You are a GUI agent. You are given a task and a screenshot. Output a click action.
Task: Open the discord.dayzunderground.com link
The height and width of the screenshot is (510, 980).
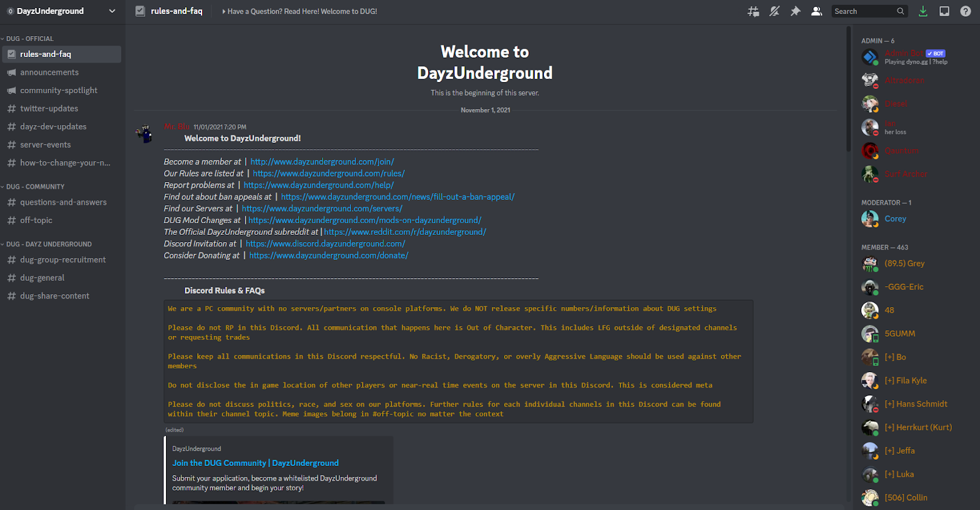tap(325, 243)
